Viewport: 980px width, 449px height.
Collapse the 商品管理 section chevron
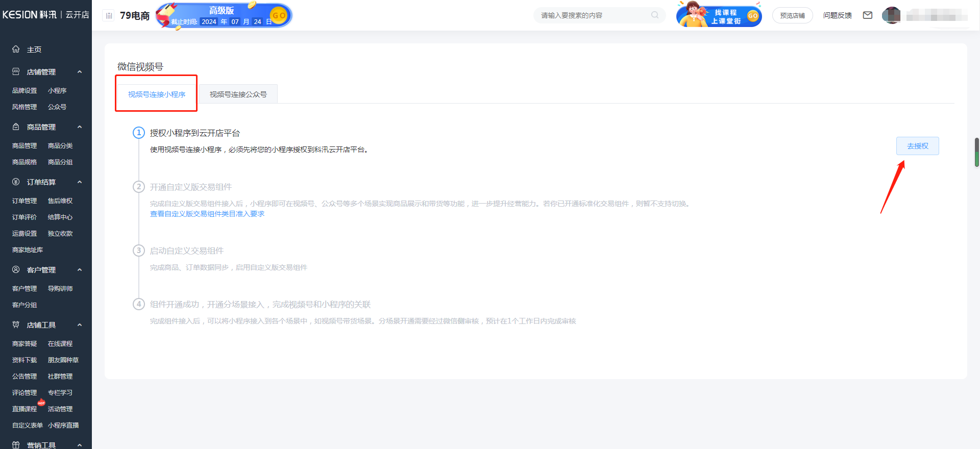[x=80, y=127]
